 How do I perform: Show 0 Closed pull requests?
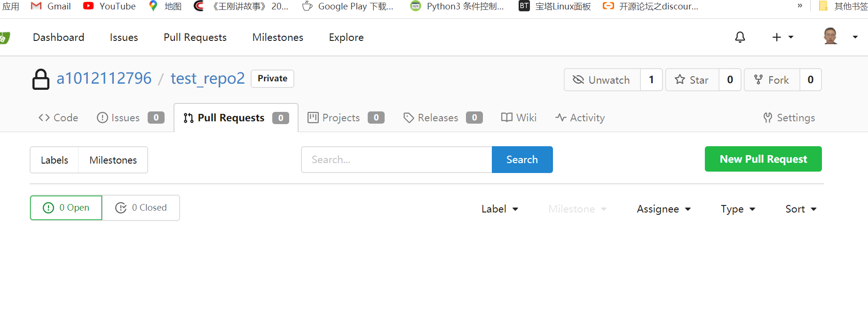coord(141,208)
